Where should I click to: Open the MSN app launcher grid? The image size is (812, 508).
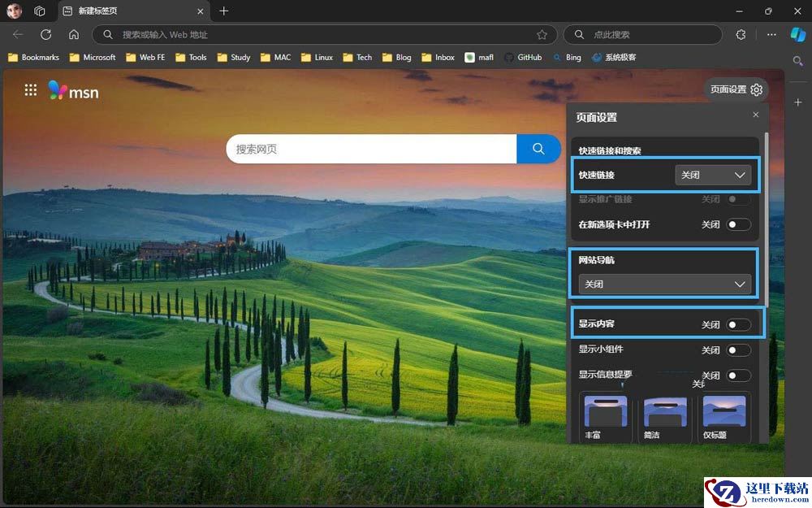coord(31,90)
